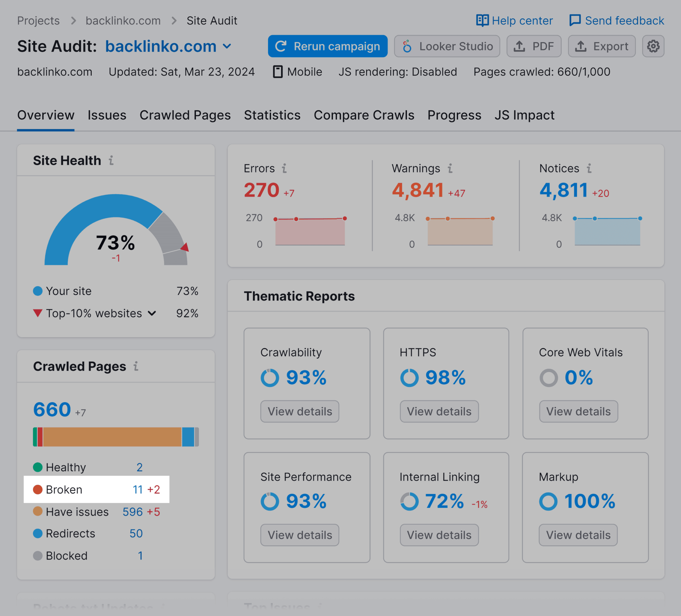The height and width of the screenshot is (616, 681).
Task: Click the Crawled Pages info icon
Action: tap(136, 366)
